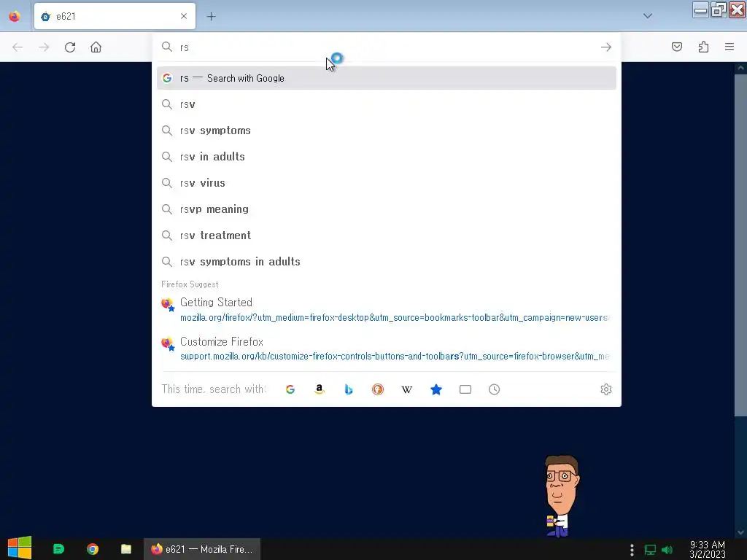747x560 pixels.
Task: Search open tabs with the tab icon
Action: coord(465,389)
